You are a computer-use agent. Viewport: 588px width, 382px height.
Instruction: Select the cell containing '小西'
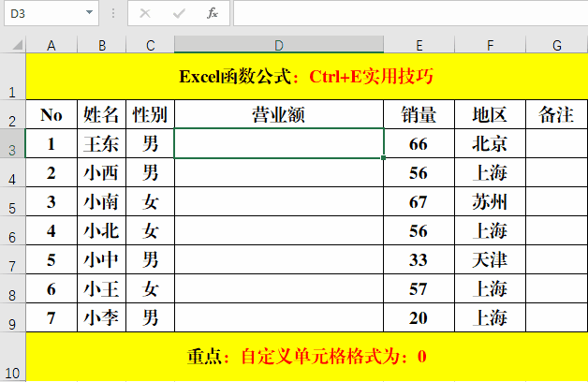point(102,172)
